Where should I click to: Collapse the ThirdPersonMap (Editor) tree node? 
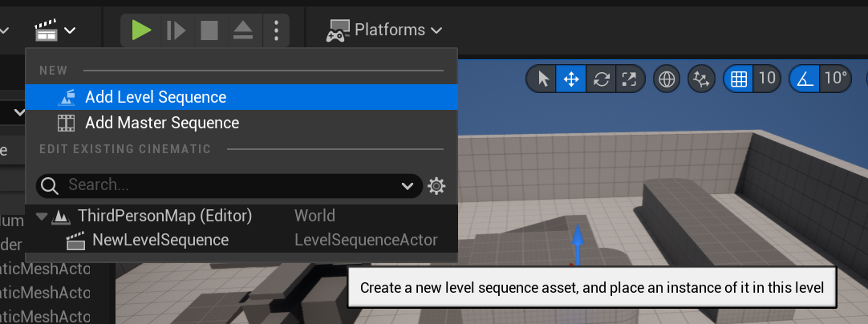(42, 216)
